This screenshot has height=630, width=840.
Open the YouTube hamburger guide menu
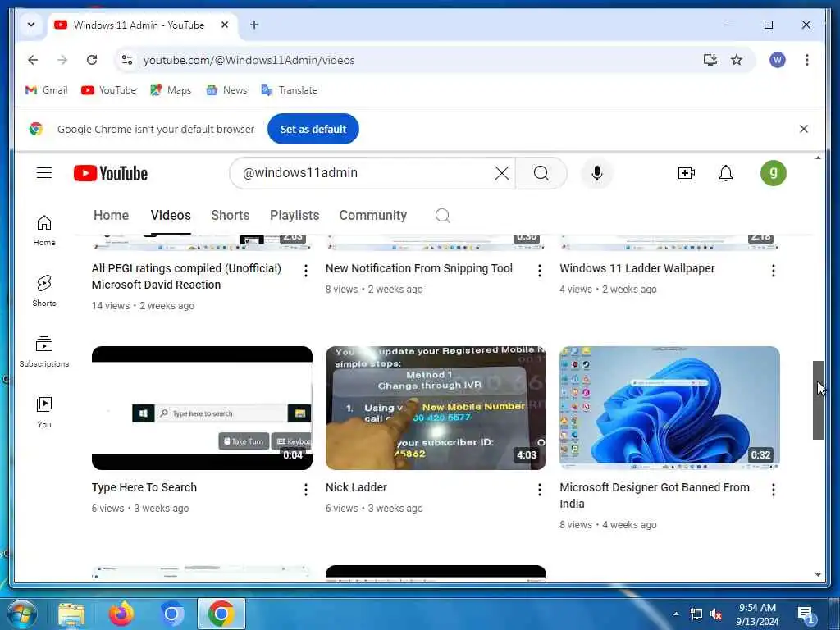tap(44, 172)
